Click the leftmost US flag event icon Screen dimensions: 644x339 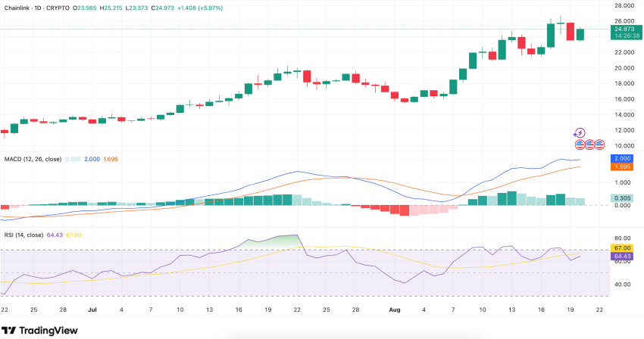point(580,143)
